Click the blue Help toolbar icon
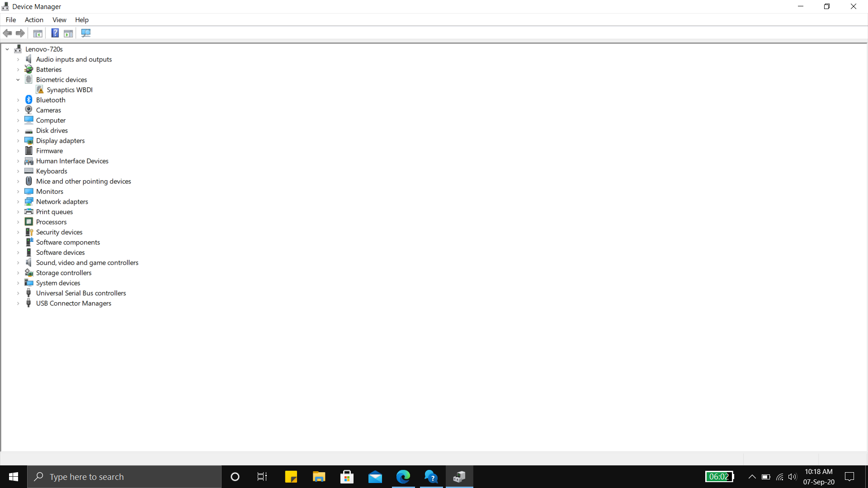 (x=55, y=33)
